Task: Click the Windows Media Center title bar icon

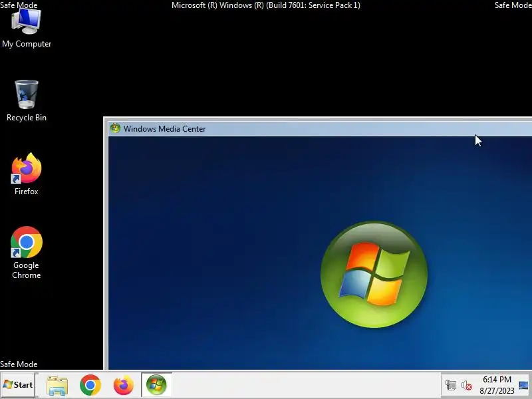Action: pos(115,128)
